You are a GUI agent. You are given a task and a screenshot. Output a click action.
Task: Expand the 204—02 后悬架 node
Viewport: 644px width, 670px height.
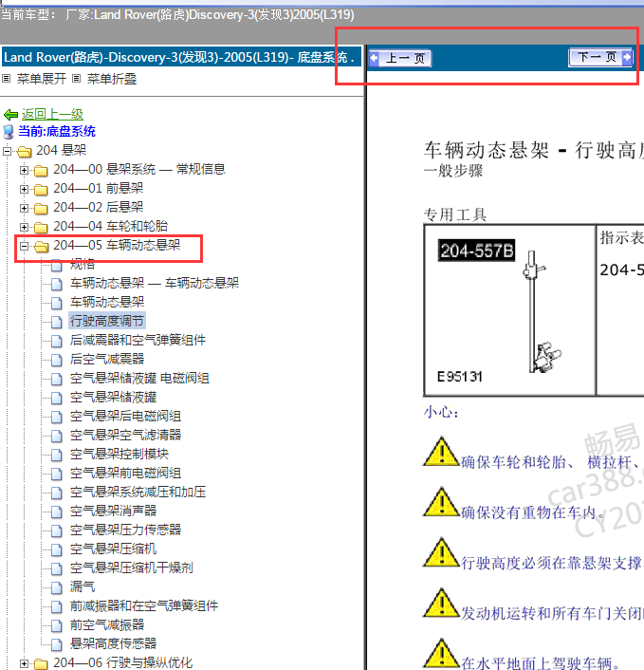25,208
